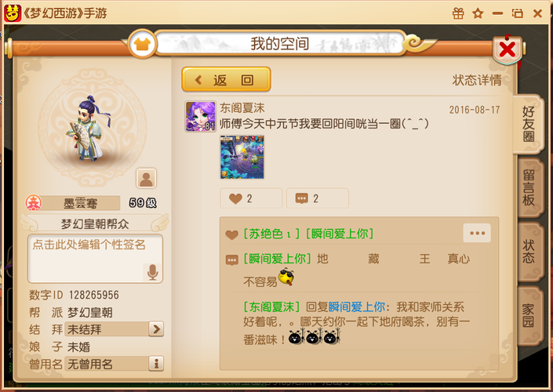This screenshot has height=392, width=553.
Task: Switch to the 好友圈 tab
Action: tap(528, 124)
